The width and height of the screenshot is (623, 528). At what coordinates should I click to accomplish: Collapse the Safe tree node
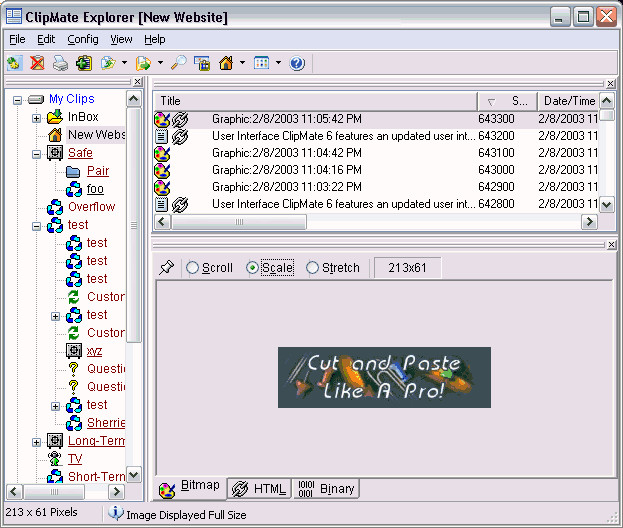pos(36,154)
